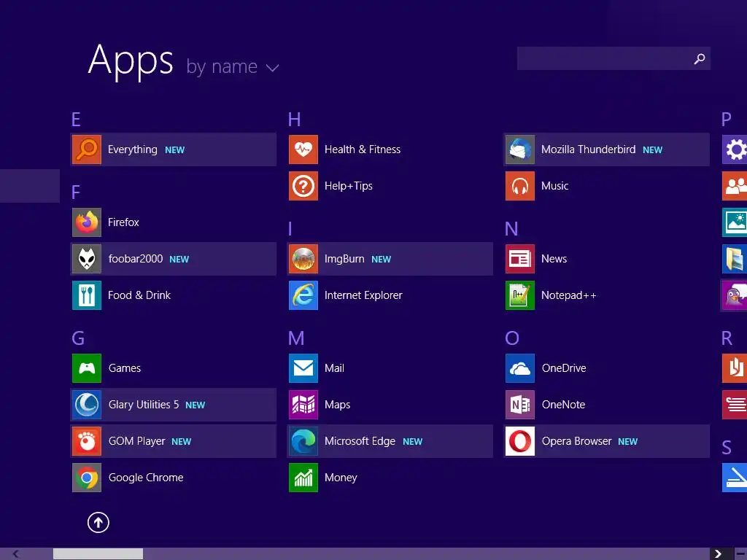Click the 'Health & Fitness' label
This screenshot has width=747, height=560.
[363, 149]
